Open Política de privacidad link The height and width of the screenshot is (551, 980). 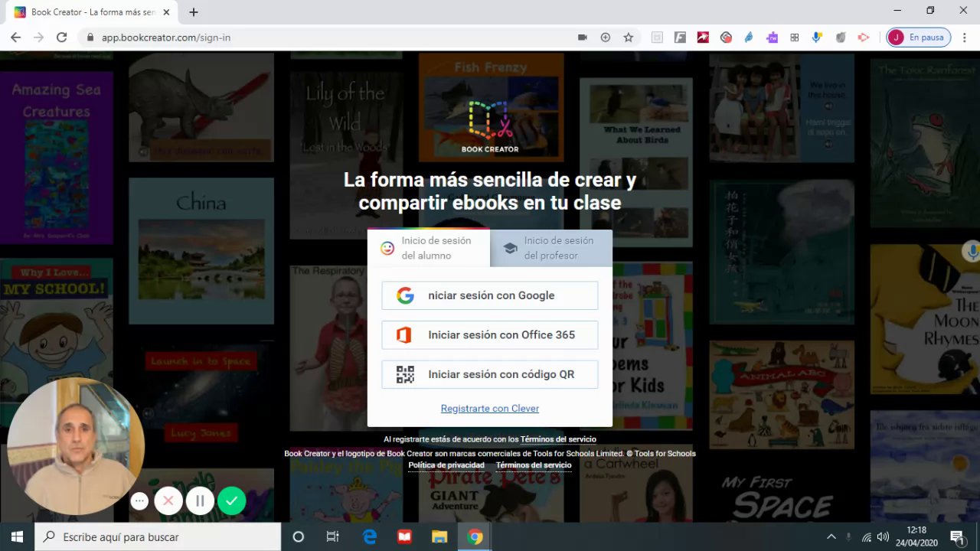[446, 465]
